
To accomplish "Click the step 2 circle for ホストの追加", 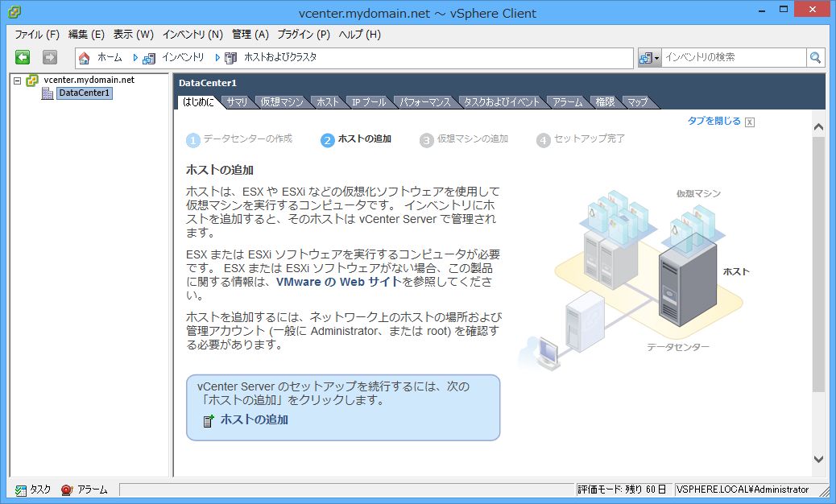I will (327, 140).
